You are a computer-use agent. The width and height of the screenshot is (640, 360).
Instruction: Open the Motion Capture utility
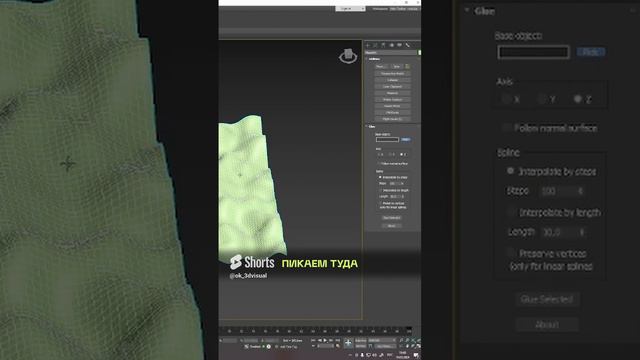tap(392, 100)
